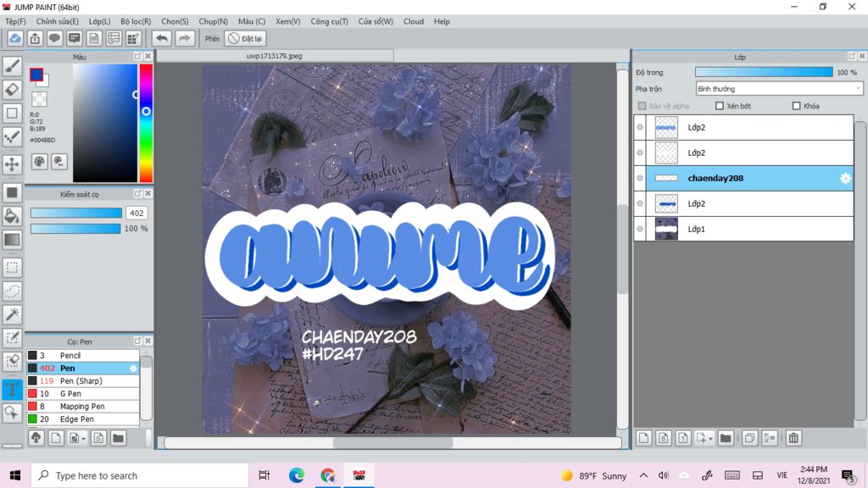Click the cloud save icon in toolbar
This screenshot has width=868, height=488.
pyautogui.click(x=15, y=38)
